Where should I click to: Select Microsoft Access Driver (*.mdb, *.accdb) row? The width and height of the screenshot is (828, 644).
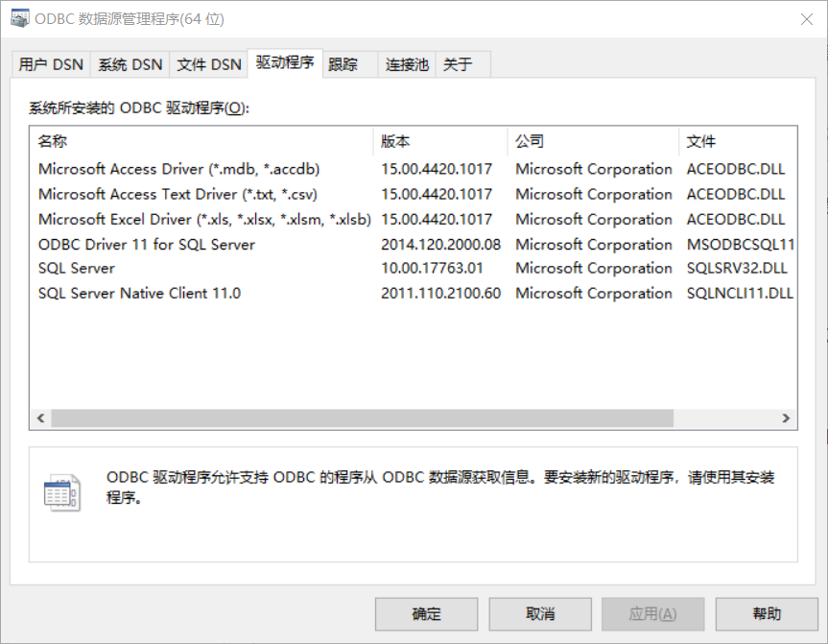(x=413, y=169)
